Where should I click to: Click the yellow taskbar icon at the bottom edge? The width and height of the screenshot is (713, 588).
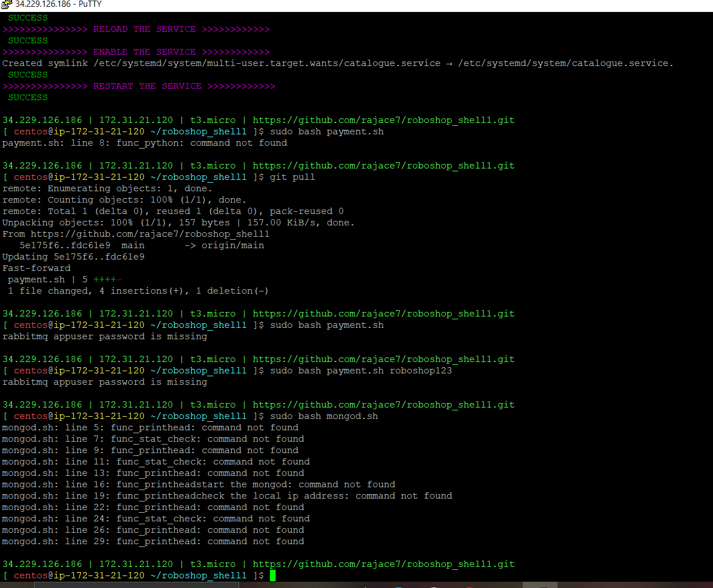[365, 586]
